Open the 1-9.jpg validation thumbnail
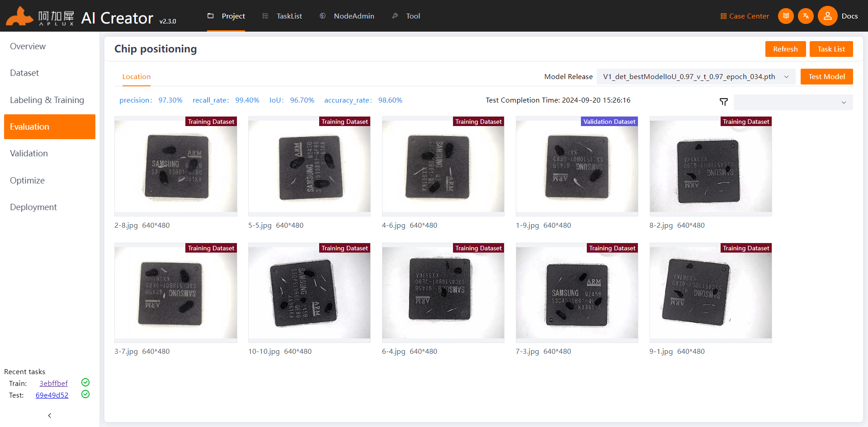Image resolution: width=868 pixels, height=427 pixels. (577, 166)
